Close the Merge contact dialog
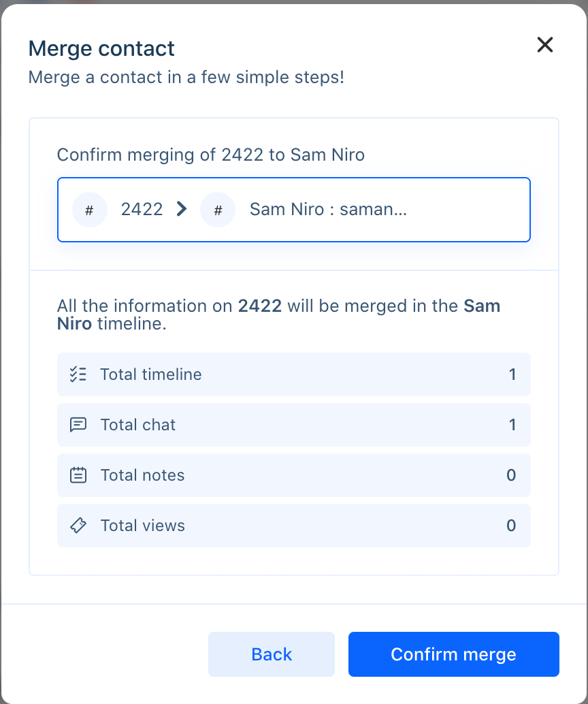The height and width of the screenshot is (704, 588). pyautogui.click(x=545, y=44)
